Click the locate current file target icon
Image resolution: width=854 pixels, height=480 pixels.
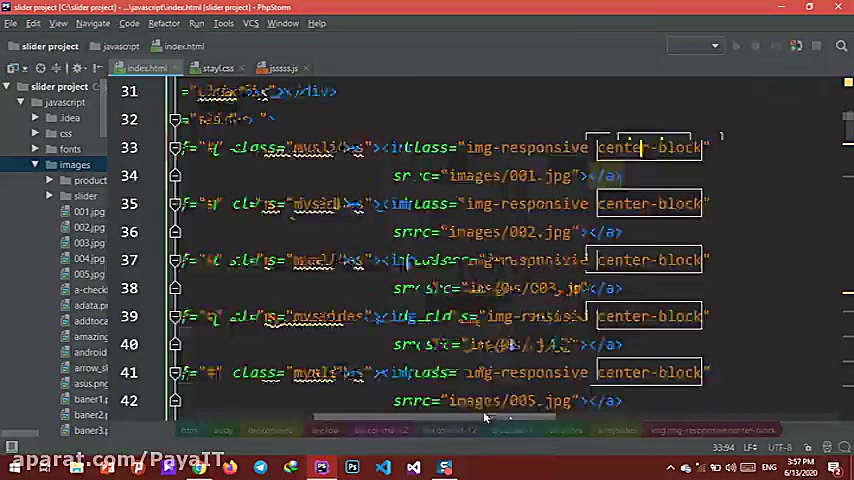pos(41,68)
